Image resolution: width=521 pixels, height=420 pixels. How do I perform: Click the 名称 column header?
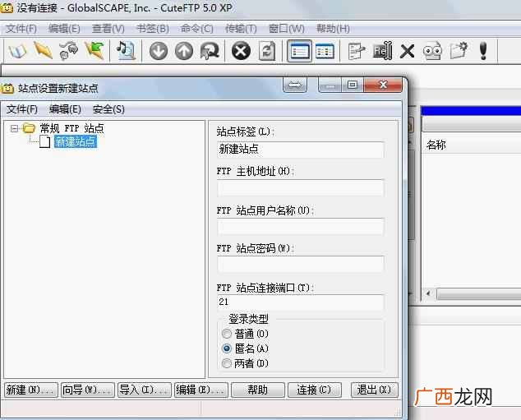(436, 145)
